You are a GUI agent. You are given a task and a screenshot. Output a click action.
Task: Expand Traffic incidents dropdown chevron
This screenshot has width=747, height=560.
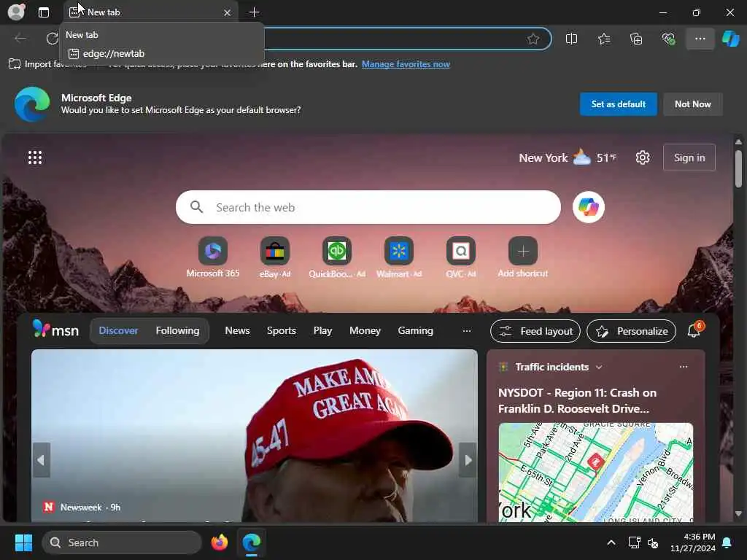(x=599, y=367)
